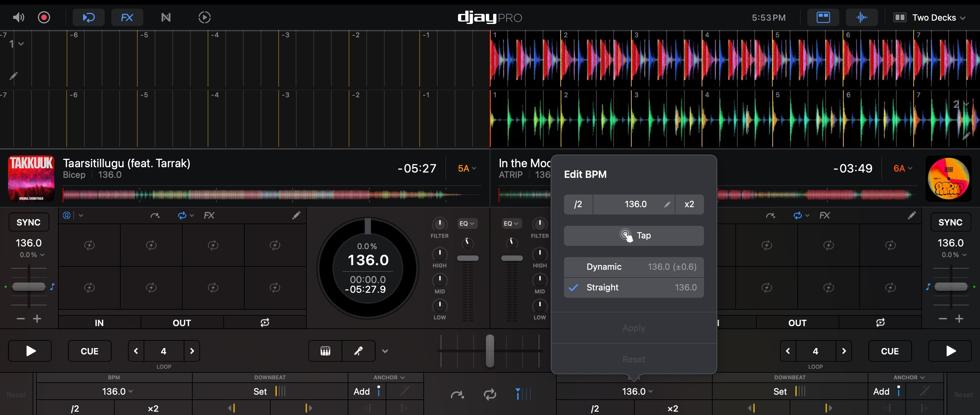Expand the Two Decks layout dropdown
The height and width of the screenshot is (415, 980).
[x=929, y=17]
